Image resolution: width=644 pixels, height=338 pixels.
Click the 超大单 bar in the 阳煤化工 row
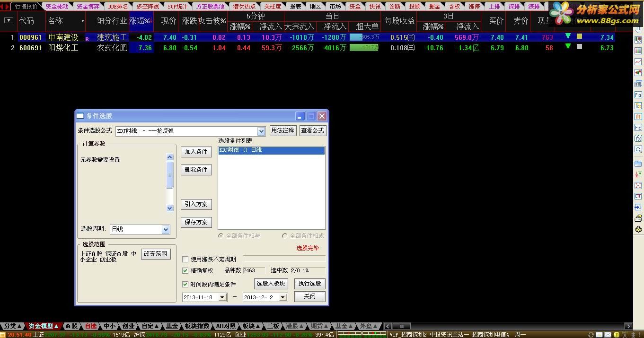click(x=364, y=47)
